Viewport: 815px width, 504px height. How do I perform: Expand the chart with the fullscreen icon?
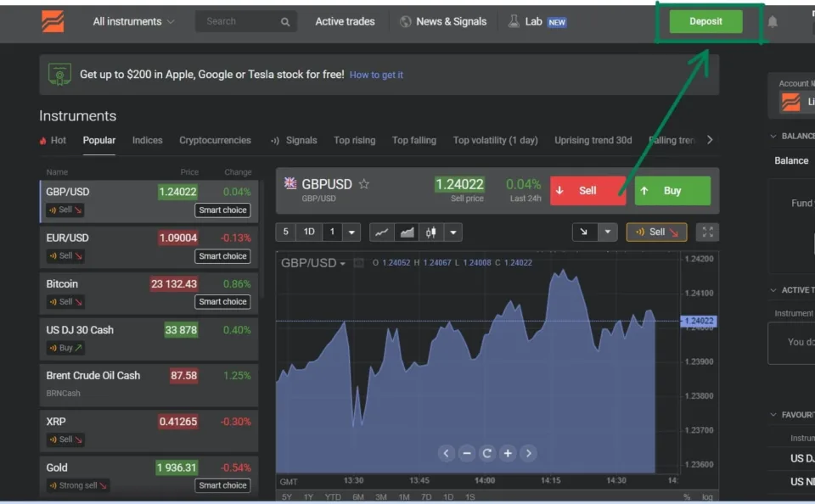[x=709, y=232]
